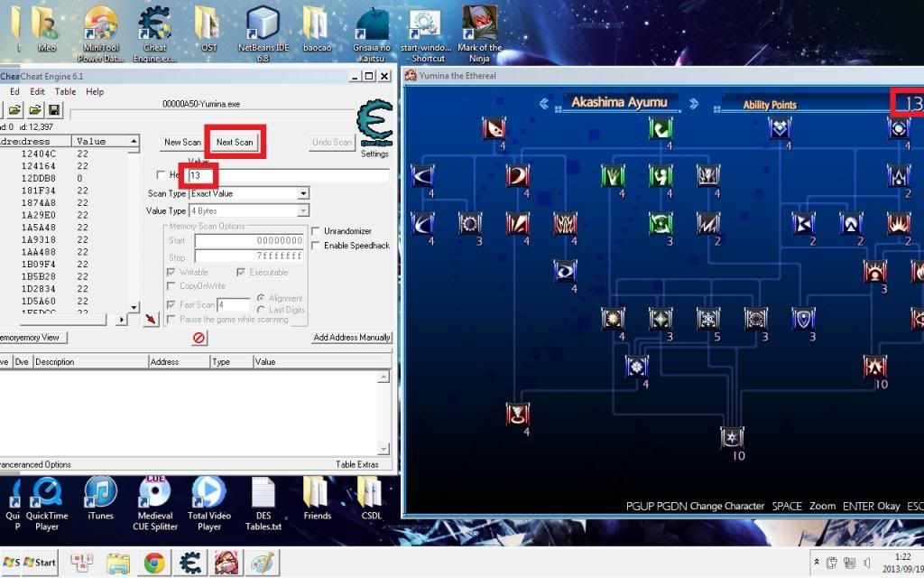
Task: Enable the Unrandomizer checkbox
Action: [x=315, y=230]
